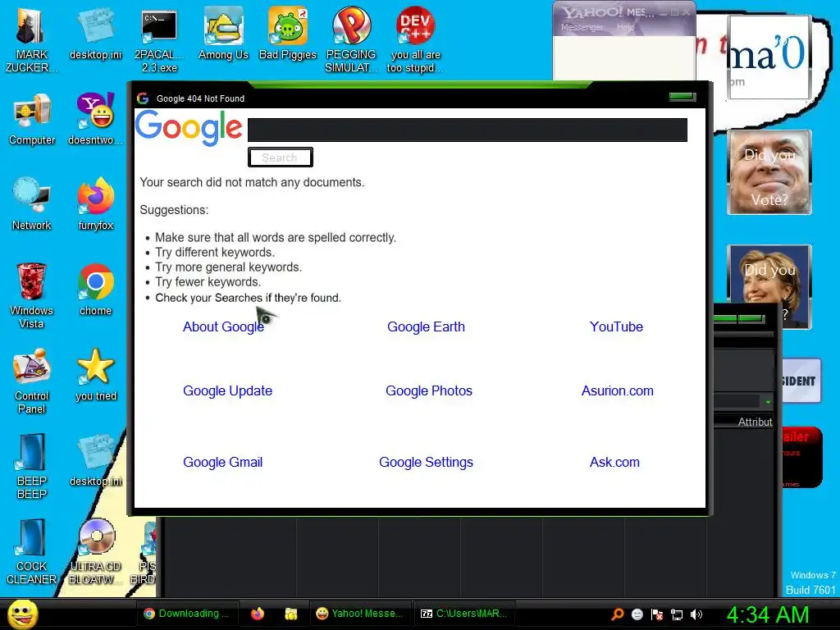Open the Firefox pinned taskbar icon
The height and width of the screenshot is (630, 840).
(258, 614)
